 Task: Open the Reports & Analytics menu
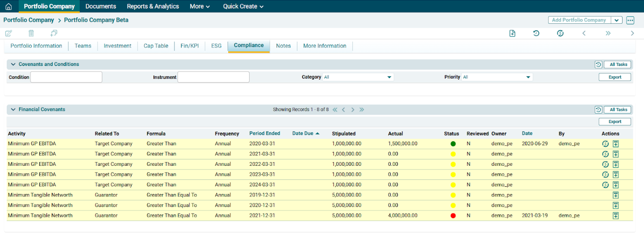(x=153, y=6)
